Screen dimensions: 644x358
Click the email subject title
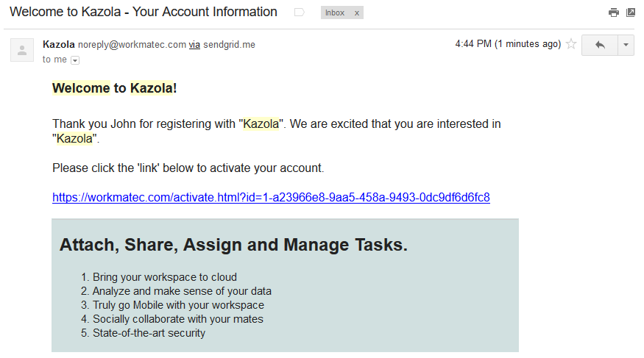(144, 12)
